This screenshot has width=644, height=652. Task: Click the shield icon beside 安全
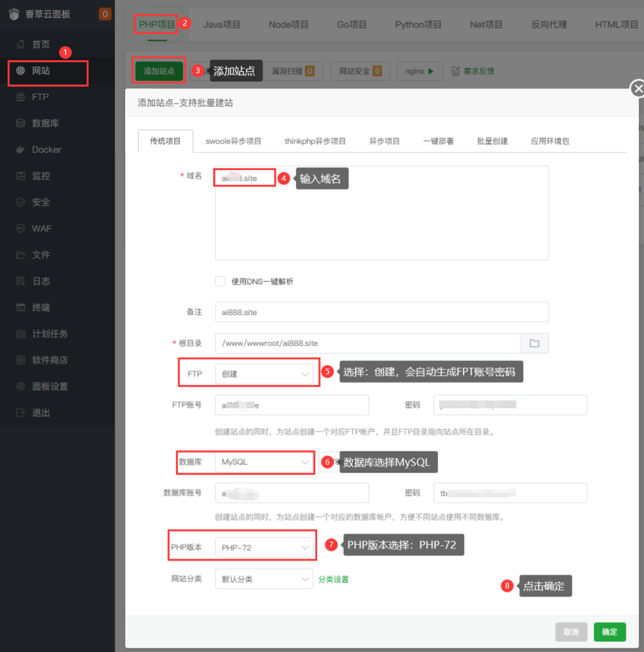(x=21, y=202)
